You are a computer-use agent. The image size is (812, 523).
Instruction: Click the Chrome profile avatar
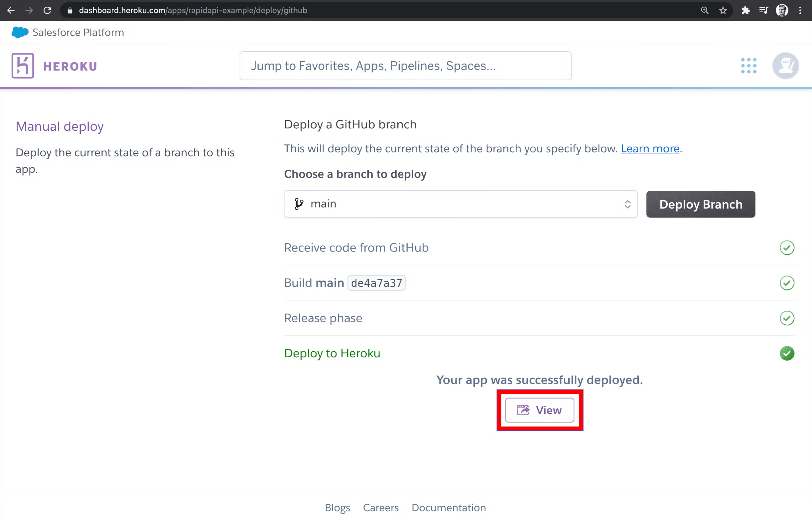pos(782,10)
